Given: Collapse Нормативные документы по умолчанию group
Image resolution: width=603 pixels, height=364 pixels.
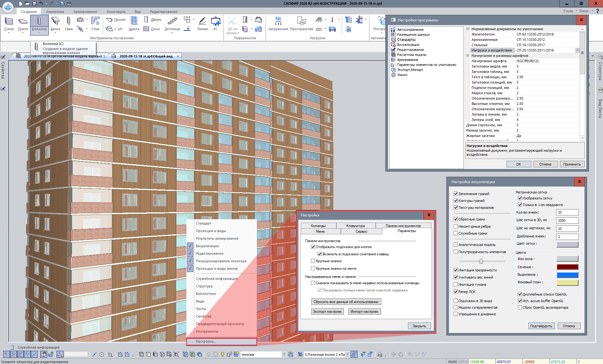Looking at the screenshot, I should click(467, 29).
